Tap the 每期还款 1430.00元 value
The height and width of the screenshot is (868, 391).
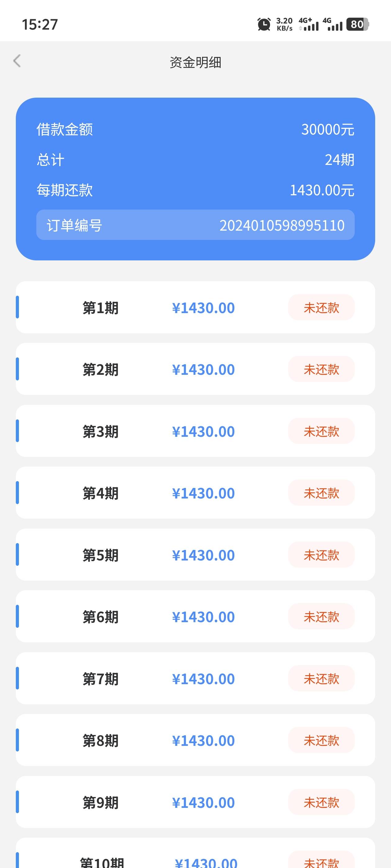click(321, 190)
